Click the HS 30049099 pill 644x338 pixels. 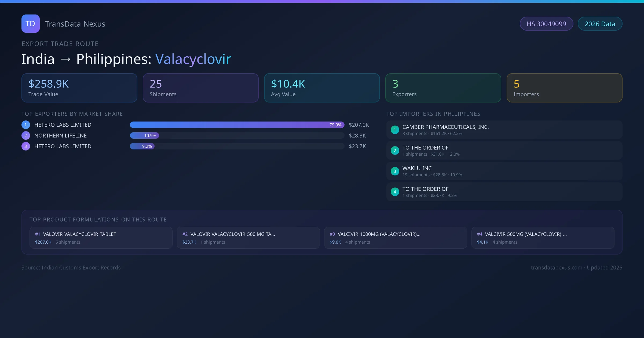(546, 24)
